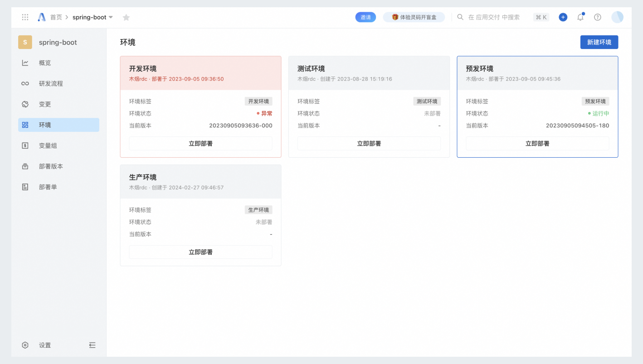Click 立即部署 in the 开发环境 card
Screen dimensions: 643x364
201,144
